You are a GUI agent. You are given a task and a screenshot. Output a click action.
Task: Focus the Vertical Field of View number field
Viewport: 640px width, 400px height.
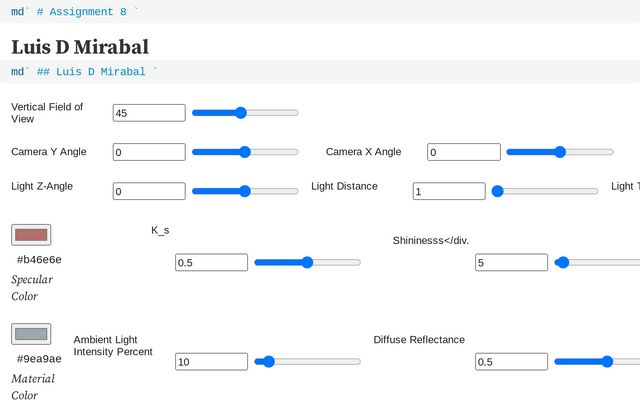[149, 113]
